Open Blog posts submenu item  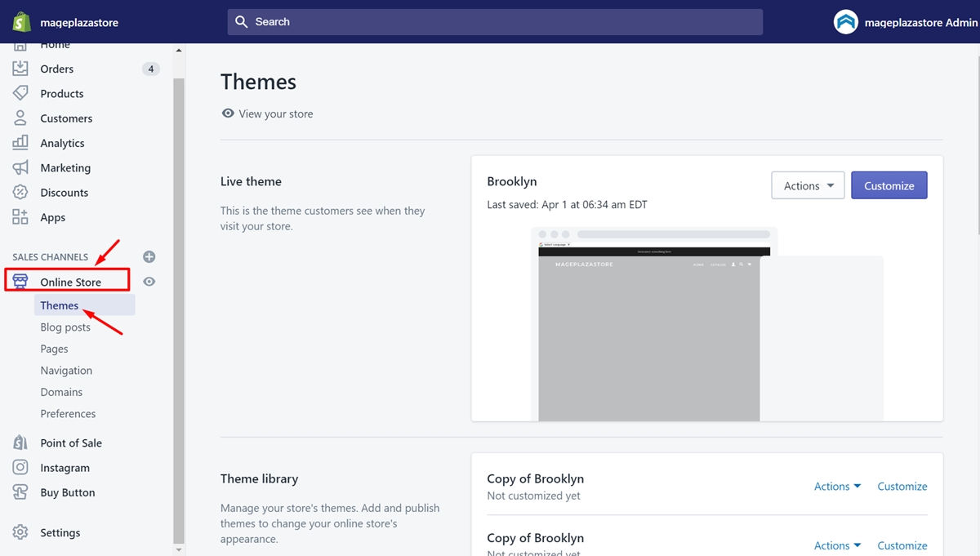pyautogui.click(x=65, y=327)
